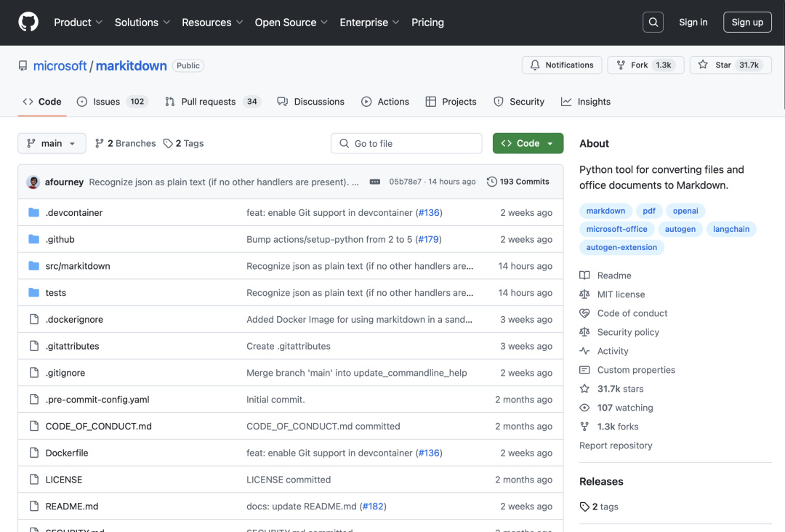Open the src/markitdown folder
Image resolution: width=785 pixels, height=532 pixels.
point(78,266)
